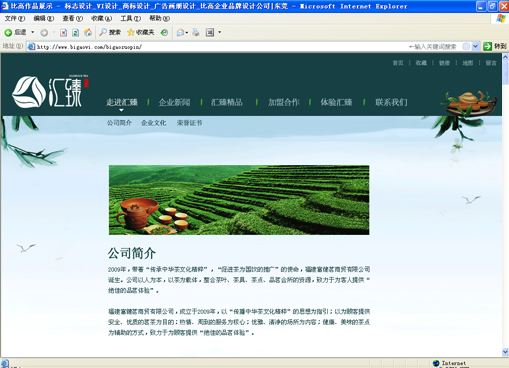The width and height of the screenshot is (509, 368).
Task: Click the scroll down arrow of the page scrollbar
Action: 505,352
